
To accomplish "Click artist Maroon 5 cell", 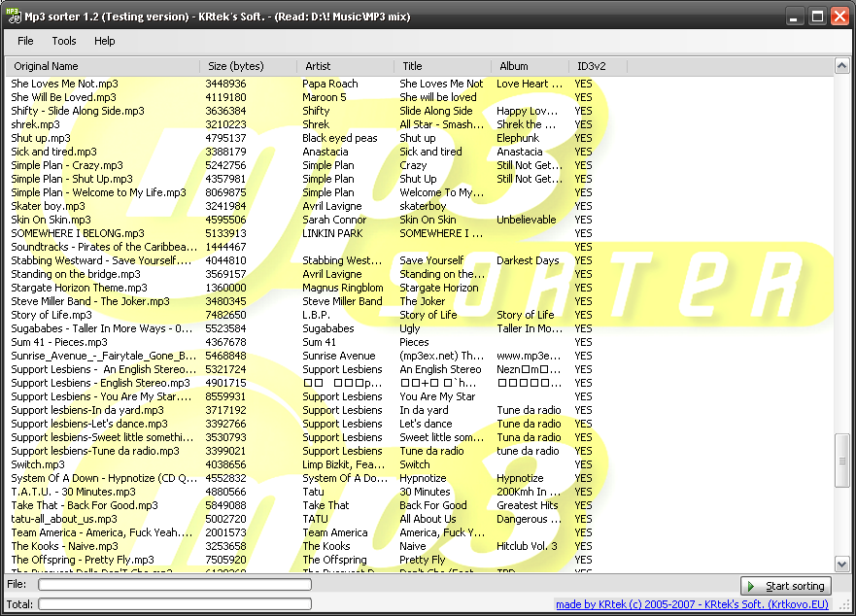I will (x=324, y=97).
